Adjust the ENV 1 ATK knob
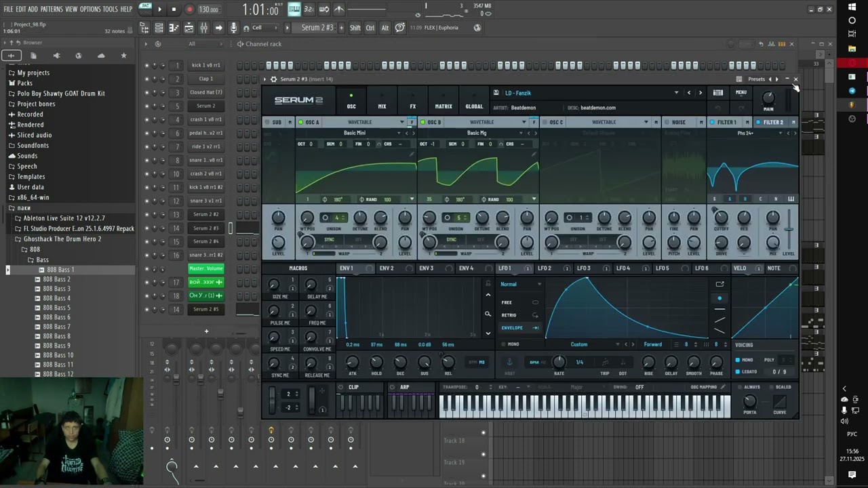The width and height of the screenshot is (868, 488). [x=353, y=363]
